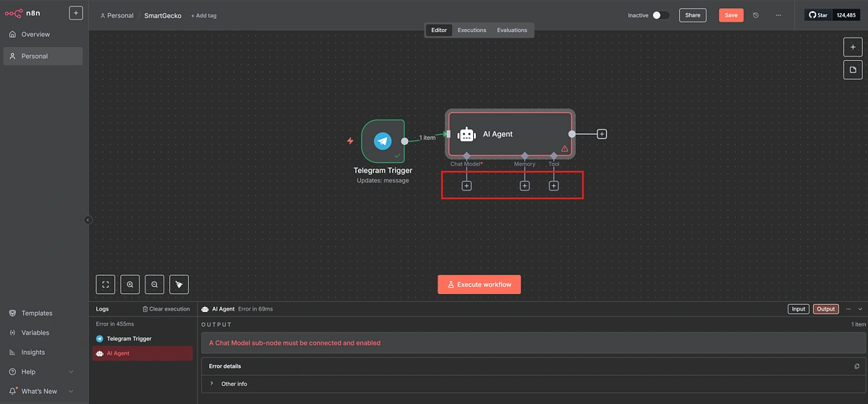Click the zoom out magnifier icon

pyautogui.click(x=155, y=285)
